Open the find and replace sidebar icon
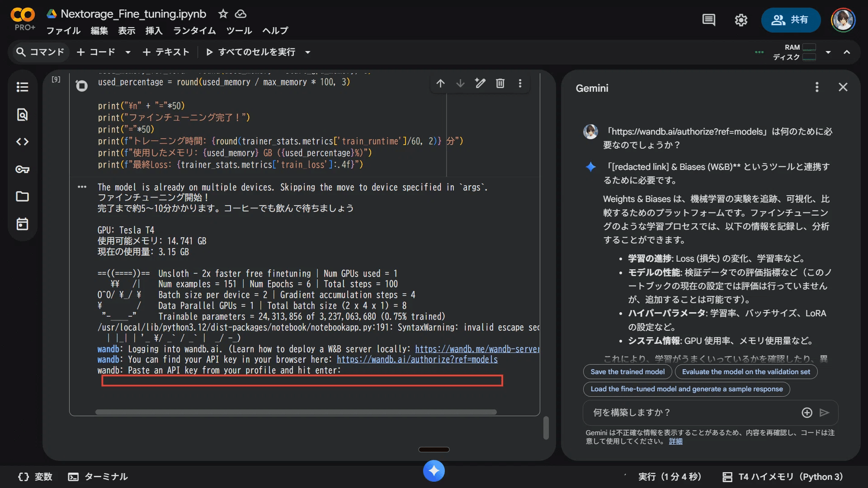The width and height of the screenshot is (868, 488). 22,114
